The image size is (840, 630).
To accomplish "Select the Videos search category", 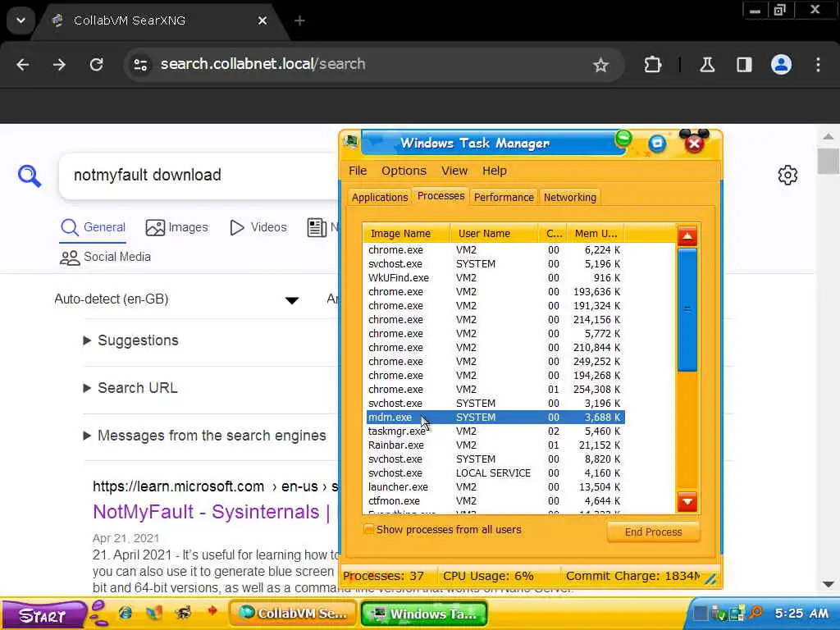I will click(258, 228).
